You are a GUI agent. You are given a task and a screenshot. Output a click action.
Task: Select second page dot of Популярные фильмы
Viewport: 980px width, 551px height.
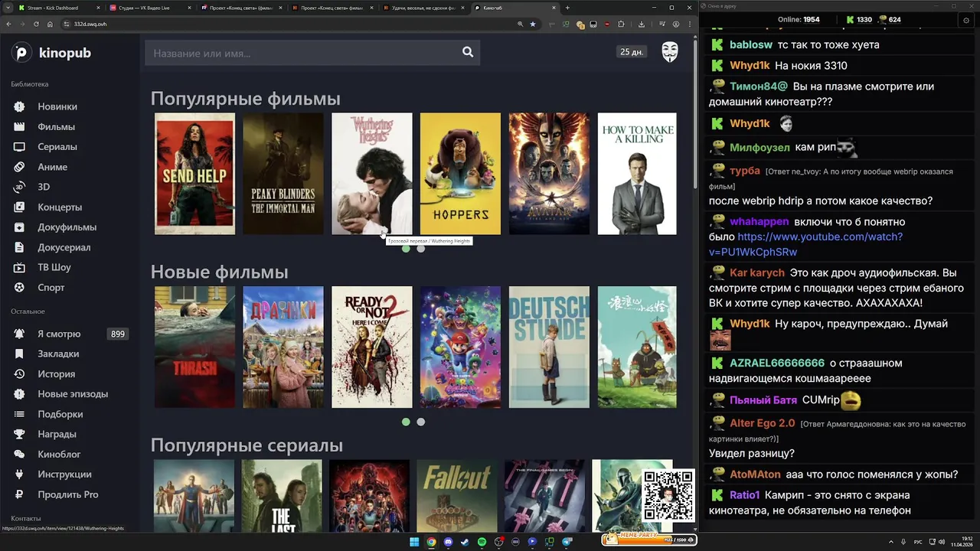420,249
